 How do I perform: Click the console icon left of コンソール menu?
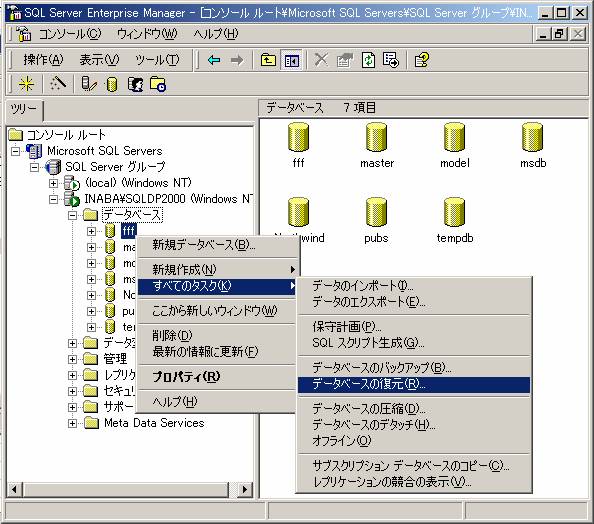(24, 34)
